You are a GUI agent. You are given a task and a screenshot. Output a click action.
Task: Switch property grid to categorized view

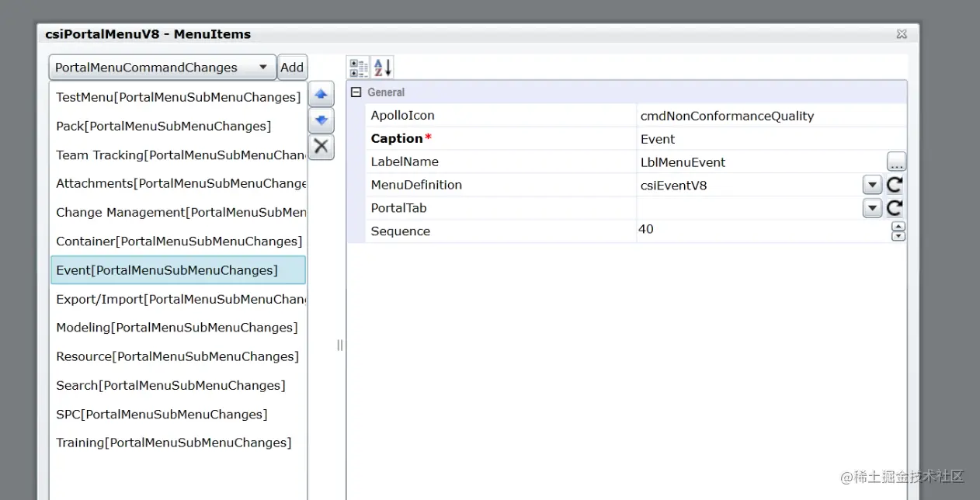pyautogui.click(x=359, y=68)
